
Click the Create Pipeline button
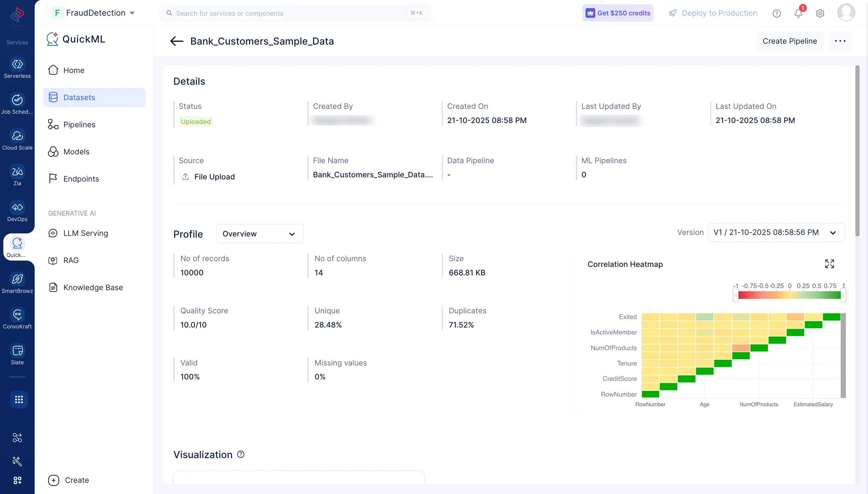(x=790, y=41)
